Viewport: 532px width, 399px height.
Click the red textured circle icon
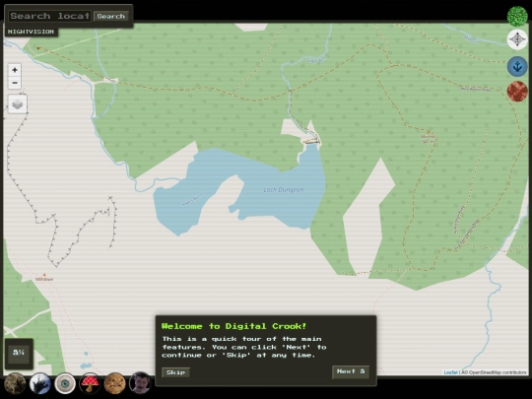click(517, 92)
